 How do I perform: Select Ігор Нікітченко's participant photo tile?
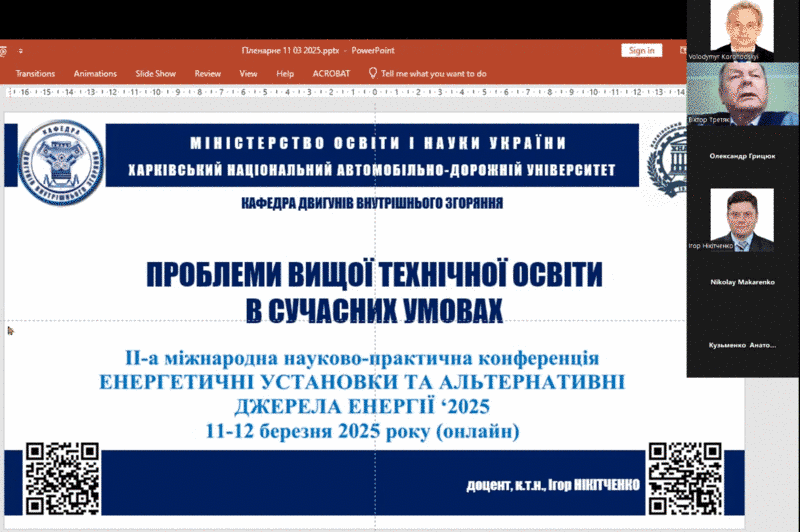tap(742, 220)
